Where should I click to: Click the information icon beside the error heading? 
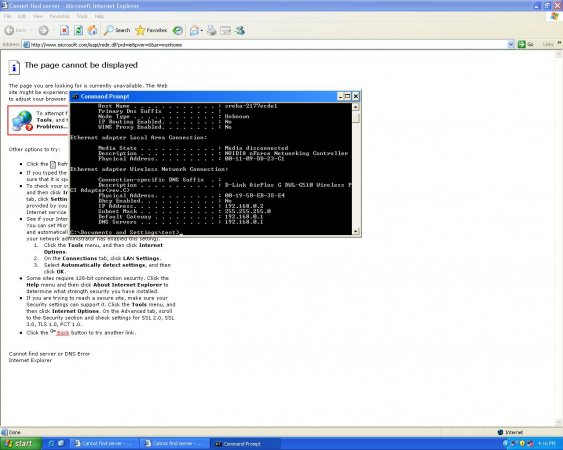(x=14, y=67)
